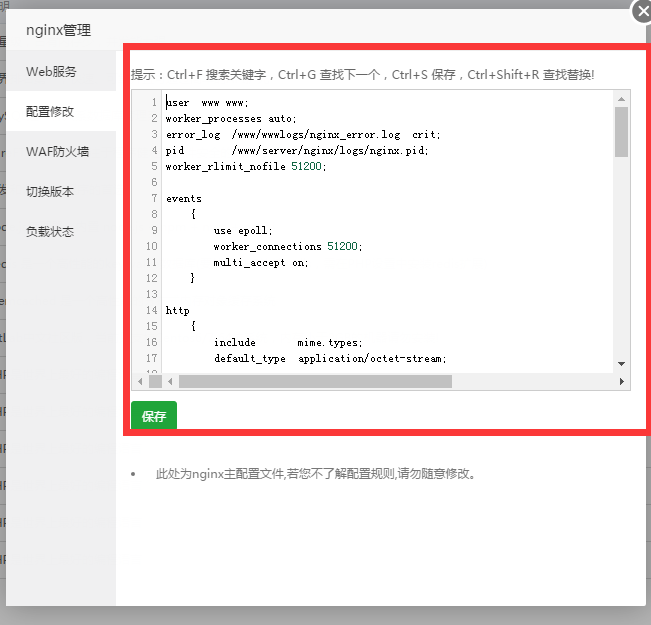This screenshot has width=651, height=625.
Task: Click the horizontal scrollbar thumb
Action: (x=315, y=381)
